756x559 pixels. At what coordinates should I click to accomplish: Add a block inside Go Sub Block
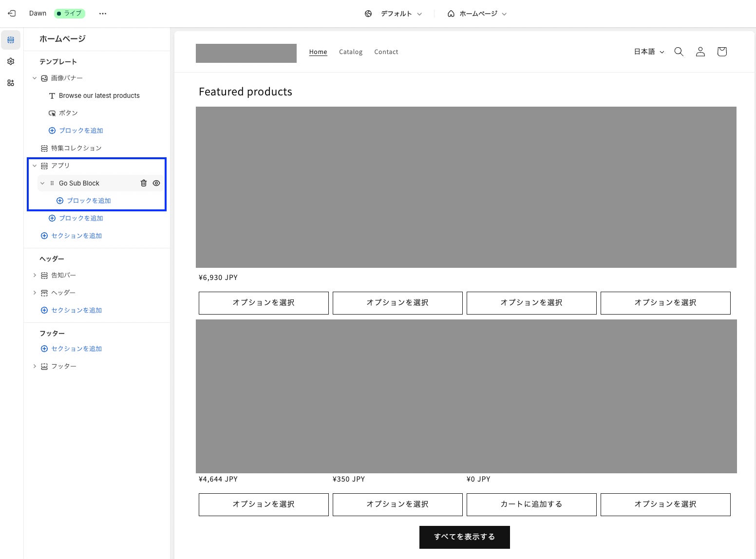84,201
